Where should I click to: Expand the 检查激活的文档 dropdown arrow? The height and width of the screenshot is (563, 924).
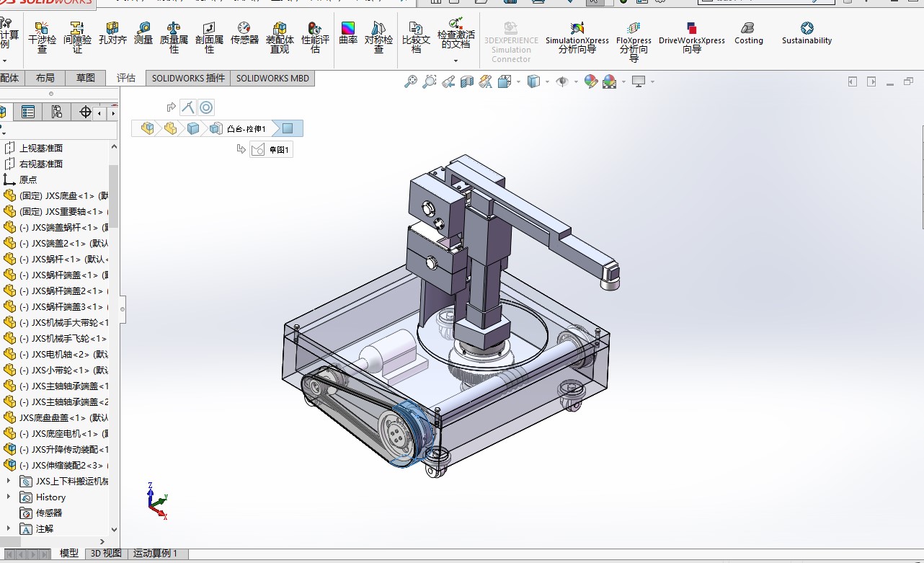[456, 61]
